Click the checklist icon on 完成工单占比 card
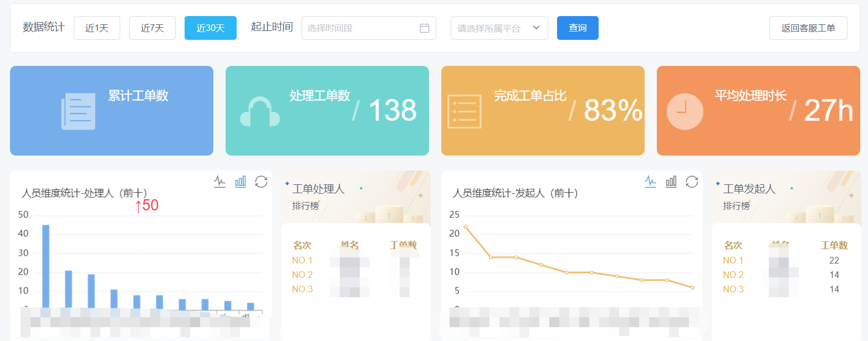Image resolution: width=868 pixels, height=341 pixels. [464, 110]
